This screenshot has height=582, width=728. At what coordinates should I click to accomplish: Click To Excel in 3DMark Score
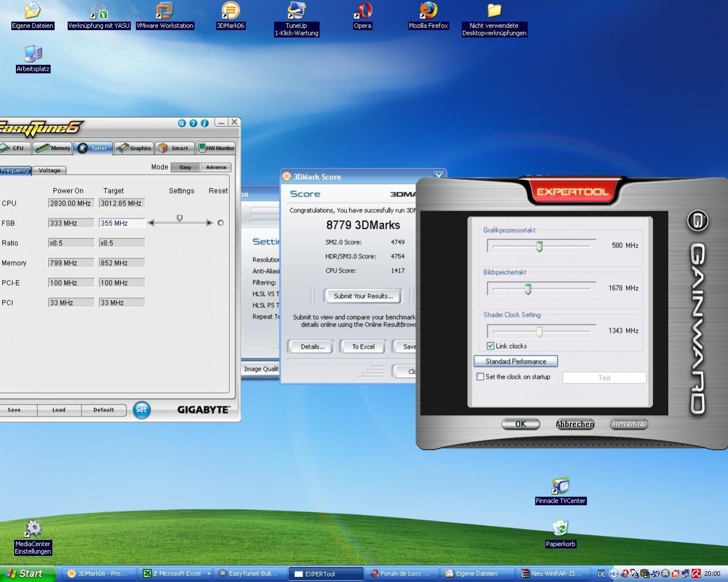coord(363,346)
